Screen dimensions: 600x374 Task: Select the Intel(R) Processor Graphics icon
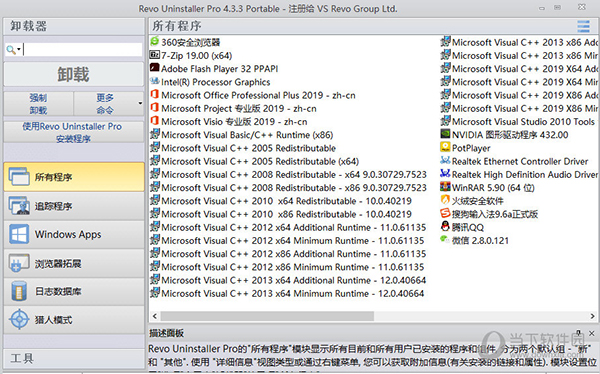155,81
